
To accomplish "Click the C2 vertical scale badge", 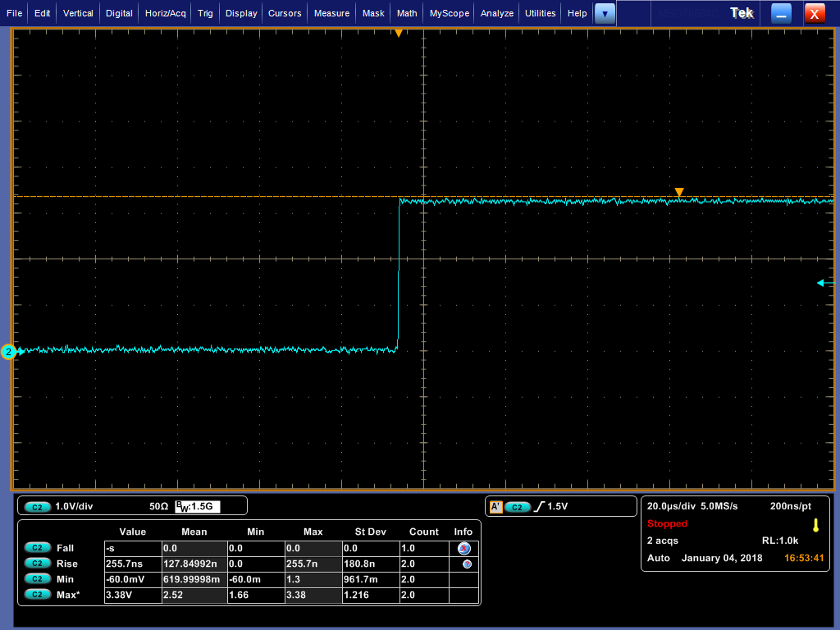I will tap(38, 507).
